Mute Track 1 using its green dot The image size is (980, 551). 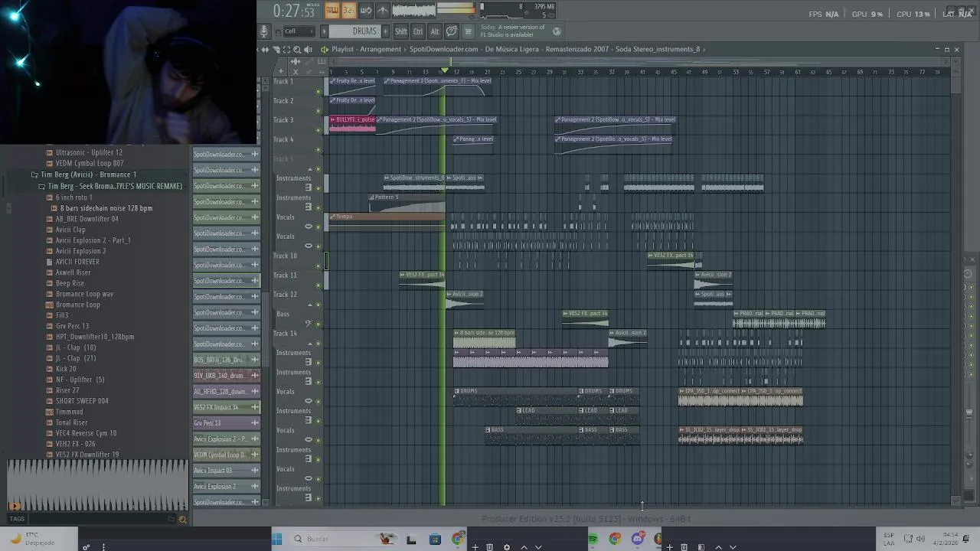click(318, 91)
